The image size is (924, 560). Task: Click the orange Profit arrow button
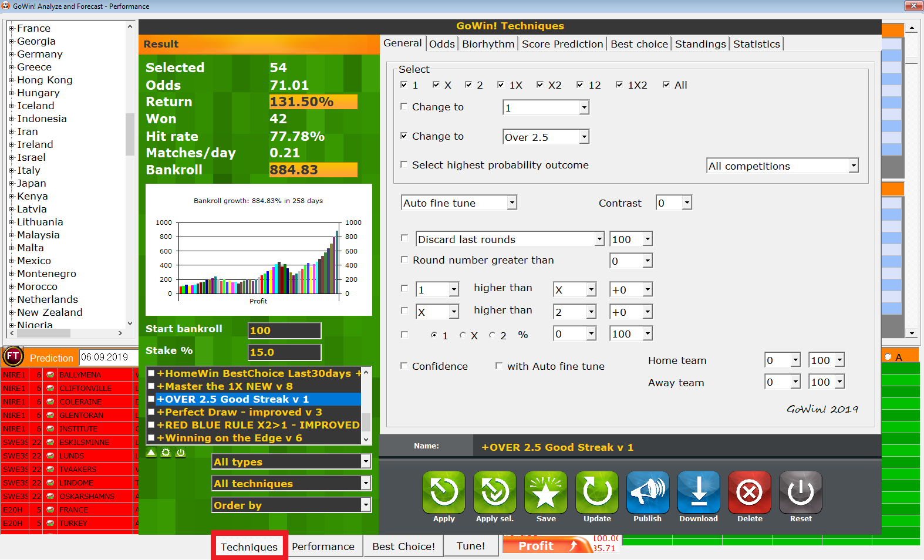pyautogui.click(x=546, y=546)
